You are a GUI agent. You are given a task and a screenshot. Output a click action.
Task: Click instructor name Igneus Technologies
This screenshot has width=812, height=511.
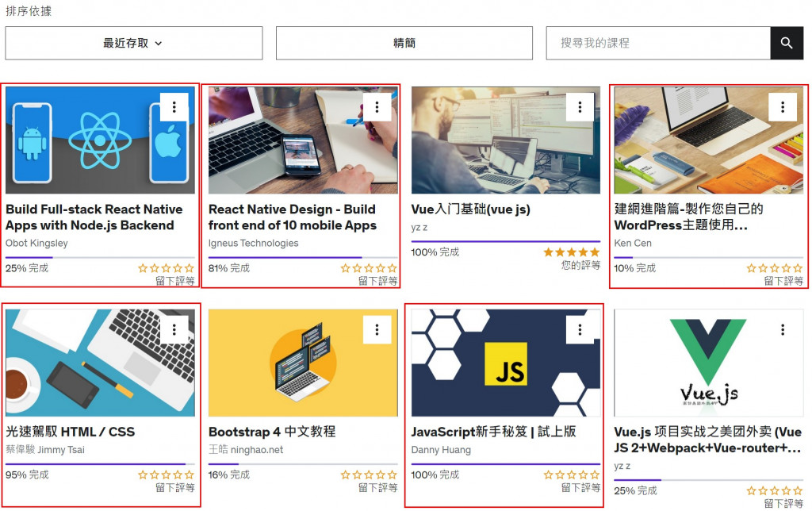coord(253,243)
